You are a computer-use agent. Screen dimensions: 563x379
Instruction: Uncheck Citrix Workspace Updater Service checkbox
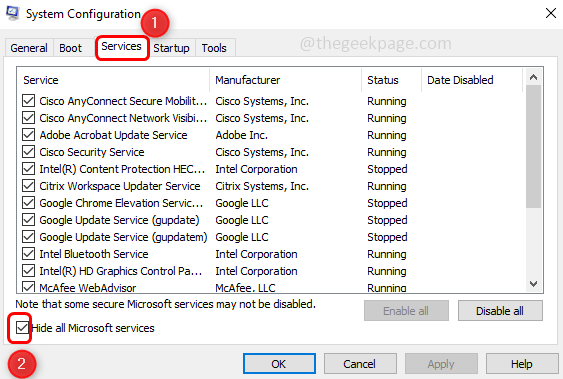[28, 186]
